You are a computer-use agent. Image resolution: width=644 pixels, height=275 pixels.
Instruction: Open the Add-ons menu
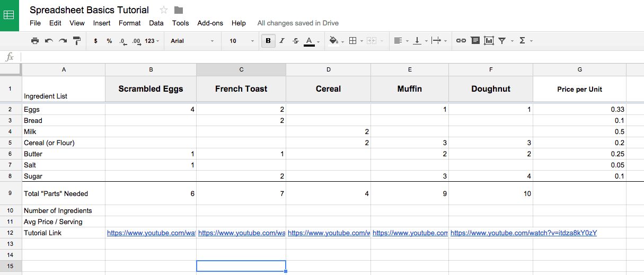[x=210, y=23]
